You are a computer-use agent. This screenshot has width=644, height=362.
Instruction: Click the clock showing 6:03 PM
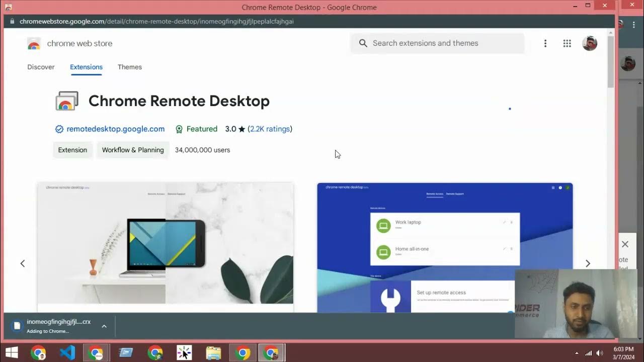pos(623,349)
